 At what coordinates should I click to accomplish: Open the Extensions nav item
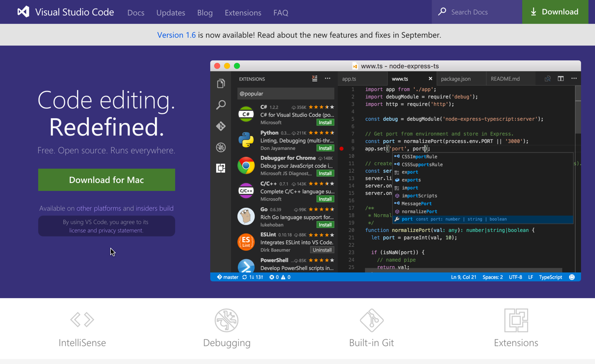click(243, 12)
